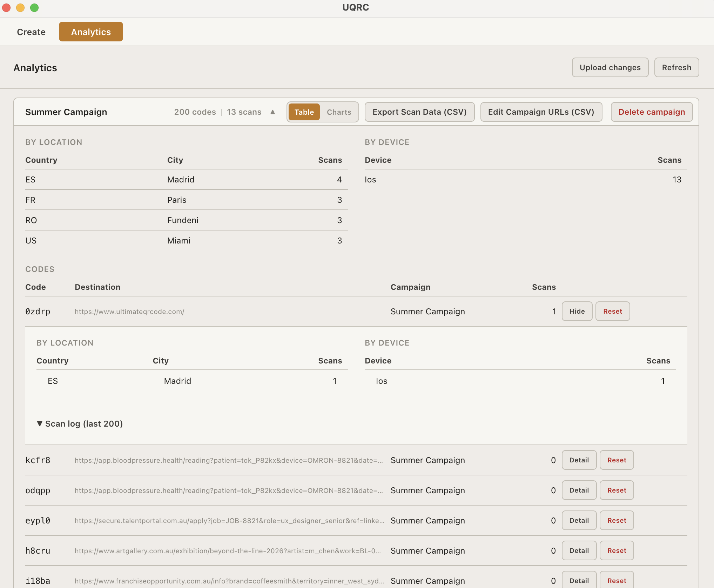Open the ultimateqrcode.com destination link

coord(129,312)
